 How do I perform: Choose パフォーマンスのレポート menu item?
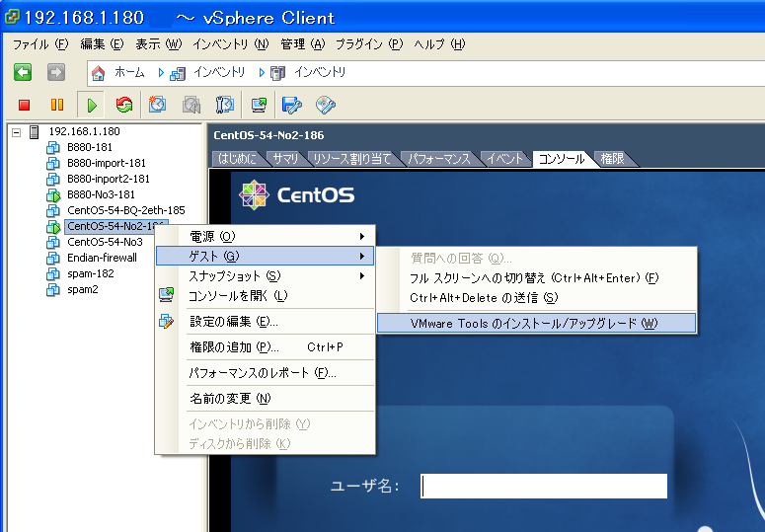point(265,373)
